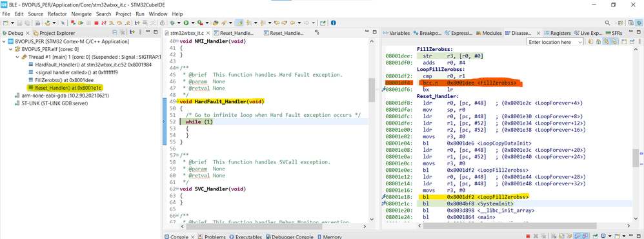Click Go to Program Counter home icon
This screenshot has width=644, height=239.
(x=598, y=42)
